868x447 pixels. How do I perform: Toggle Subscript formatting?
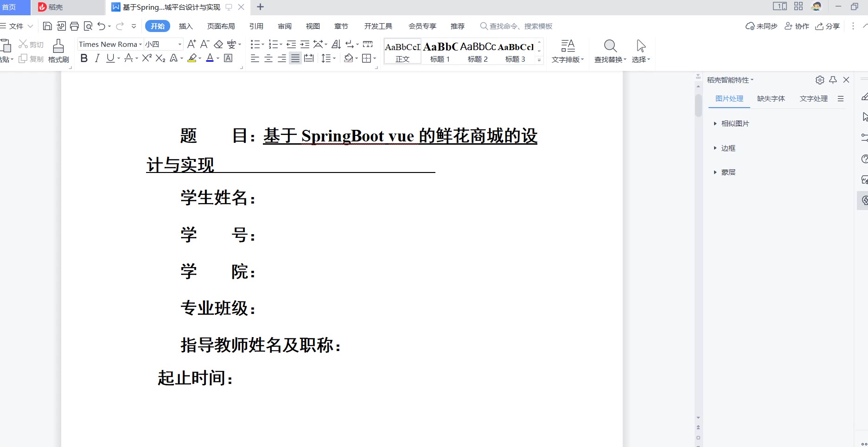(x=160, y=58)
